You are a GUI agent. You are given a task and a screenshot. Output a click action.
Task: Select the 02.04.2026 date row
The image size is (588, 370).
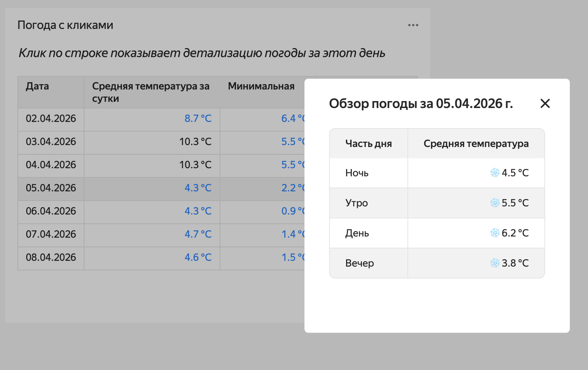[x=51, y=119]
